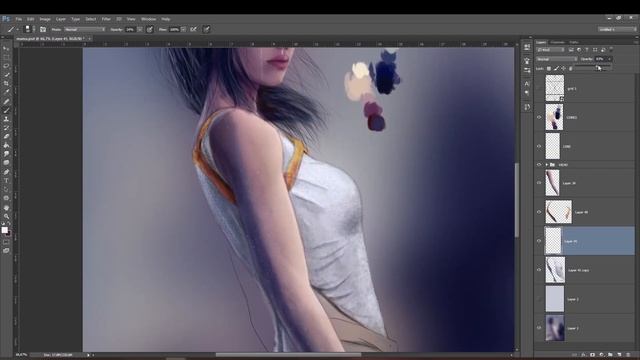640x360 pixels.
Task: Select the Healing Brush tool
Action: pyautogui.click(x=6, y=101)
